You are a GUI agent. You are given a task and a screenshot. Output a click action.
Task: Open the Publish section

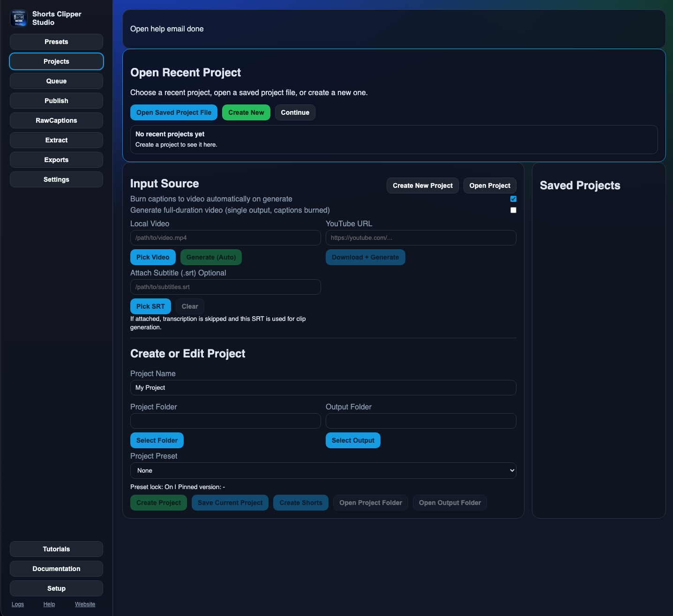click(x=56, y=101)
